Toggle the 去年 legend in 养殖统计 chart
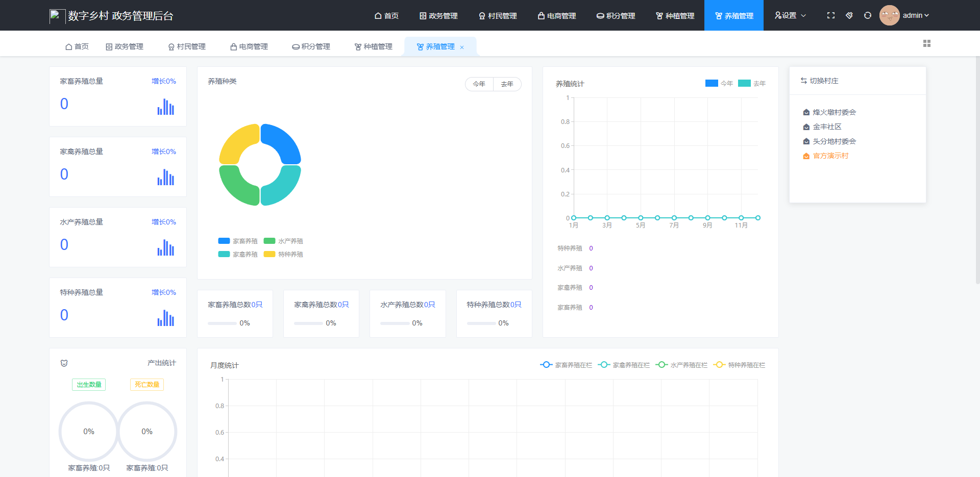The image size is (980, 477). pos(751,83)
